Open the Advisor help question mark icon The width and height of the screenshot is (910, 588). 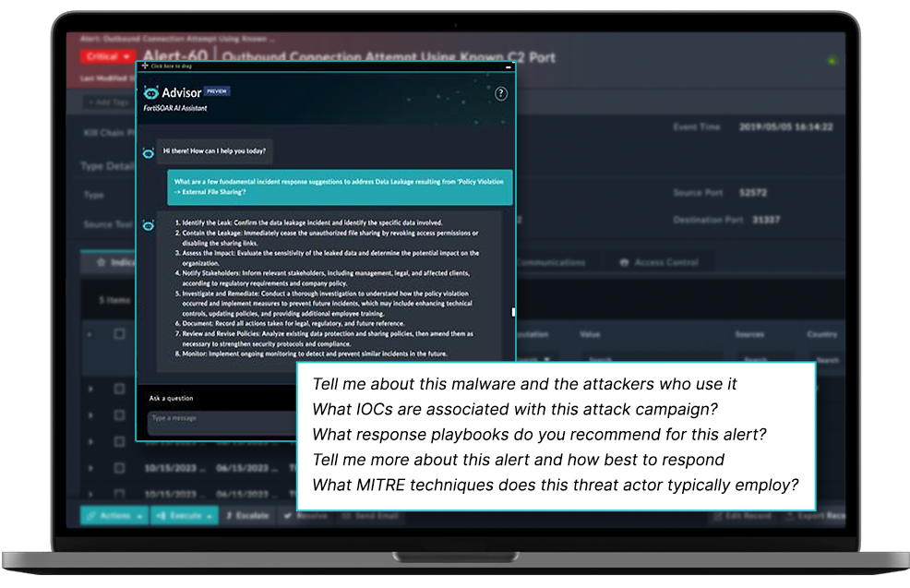501,94
